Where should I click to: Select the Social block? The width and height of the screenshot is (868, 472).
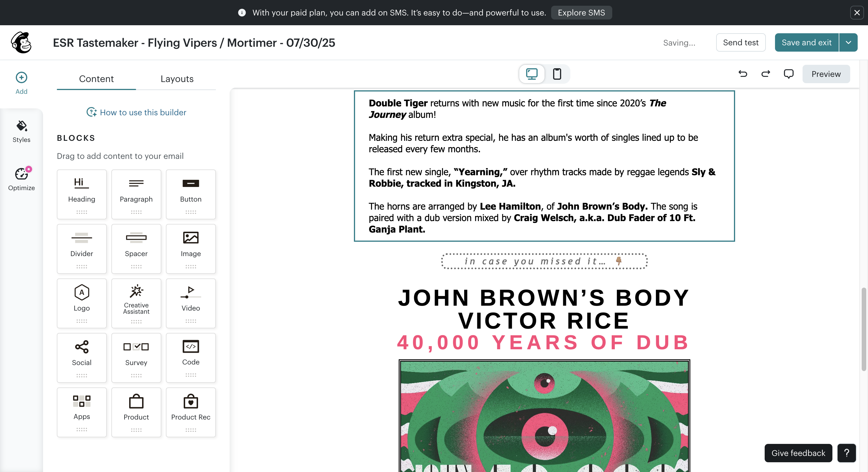click(82, 358)
